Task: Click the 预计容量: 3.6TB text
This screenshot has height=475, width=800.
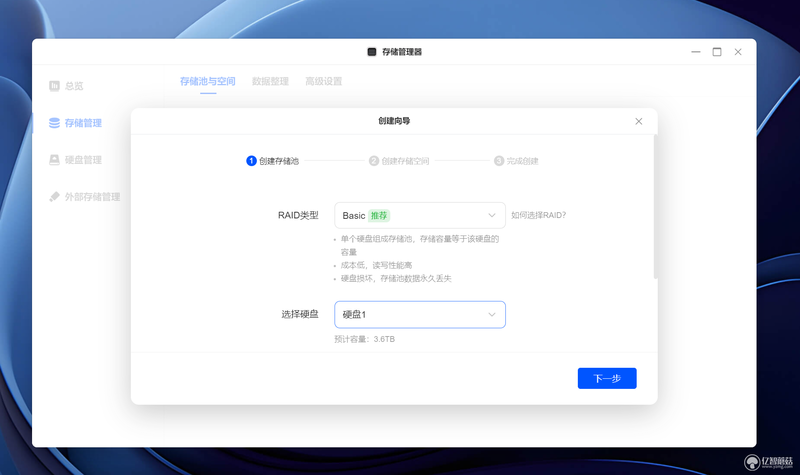Action: [x=364, y=339]
